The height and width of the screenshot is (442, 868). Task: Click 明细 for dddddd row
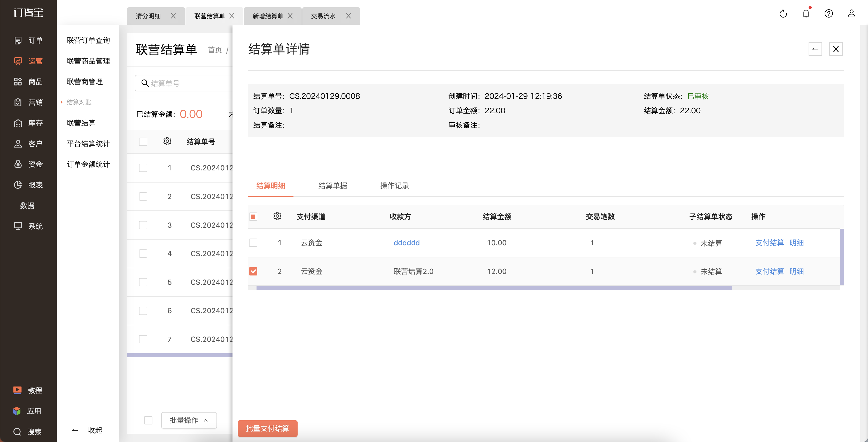pyautogui.click(x=797, y=243)
